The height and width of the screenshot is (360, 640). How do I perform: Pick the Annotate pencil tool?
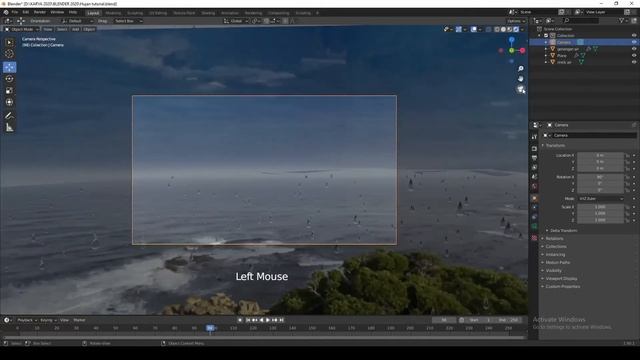tap(9, 116)
